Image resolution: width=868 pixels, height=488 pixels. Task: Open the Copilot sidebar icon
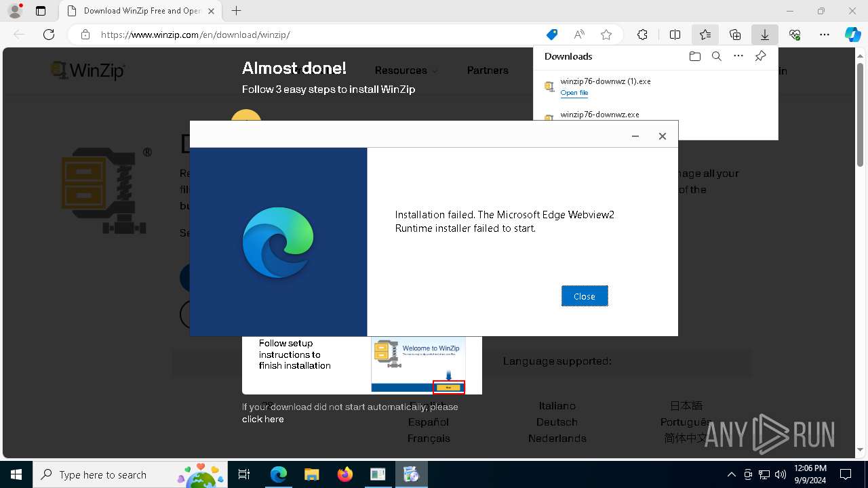point(853,35)
